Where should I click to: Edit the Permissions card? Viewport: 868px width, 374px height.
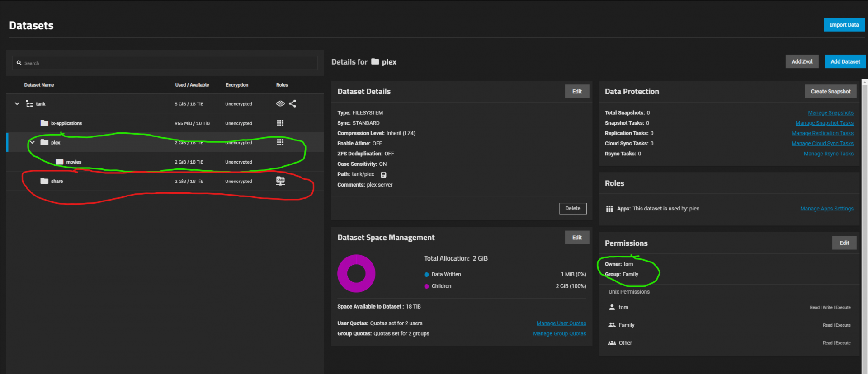(844, 243)
